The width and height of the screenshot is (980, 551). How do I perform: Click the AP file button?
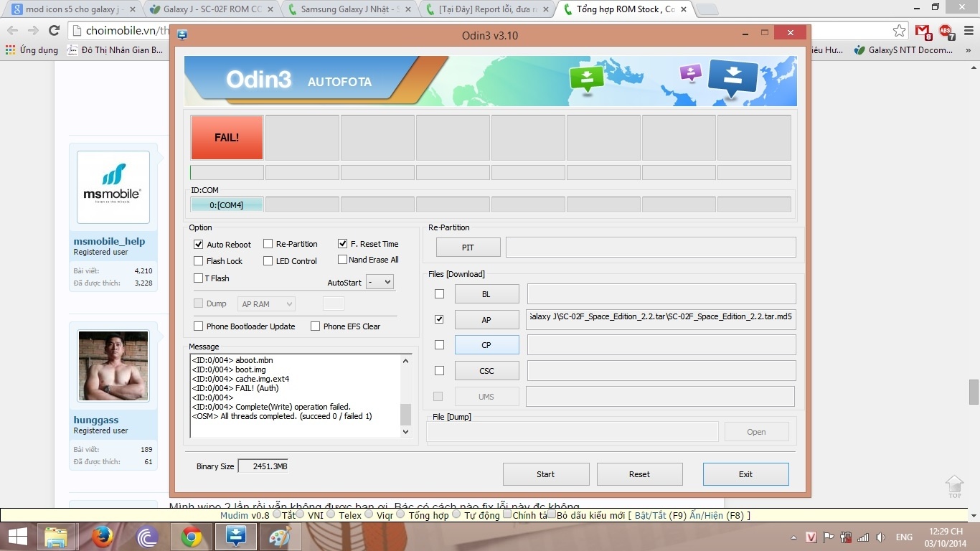click(x=486, y=319)
